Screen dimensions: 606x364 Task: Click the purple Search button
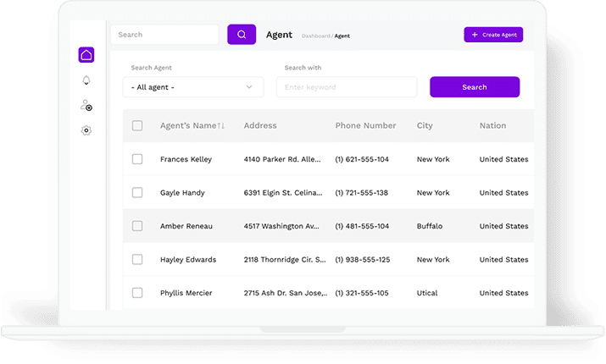click(x=475, y=87)
